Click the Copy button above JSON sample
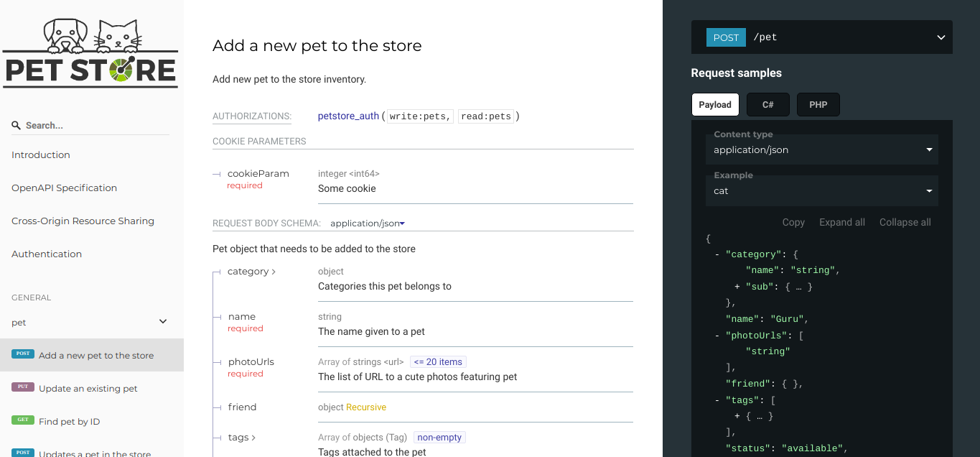This screenshot has width=980, height=457. pos(793,222)
